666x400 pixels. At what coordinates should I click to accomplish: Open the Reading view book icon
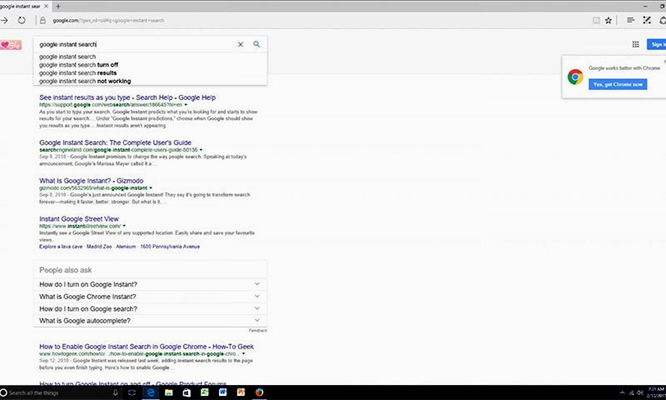[x=596, y=20]
